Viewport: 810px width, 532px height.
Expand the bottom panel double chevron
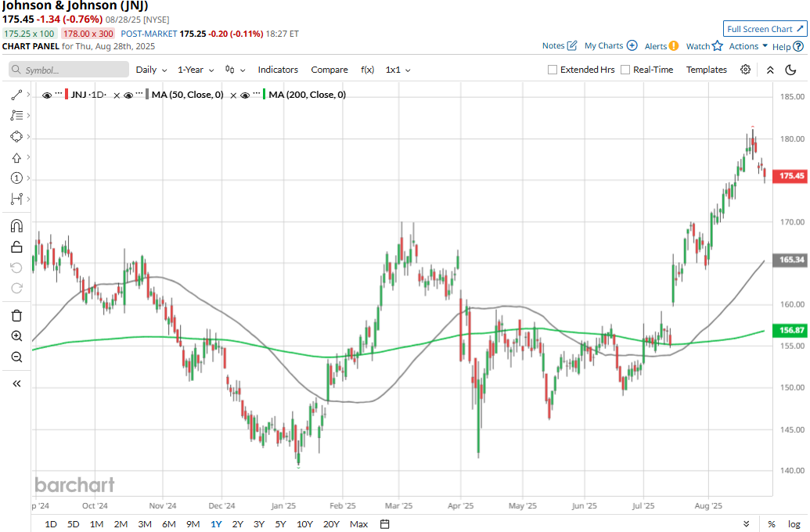747,523
